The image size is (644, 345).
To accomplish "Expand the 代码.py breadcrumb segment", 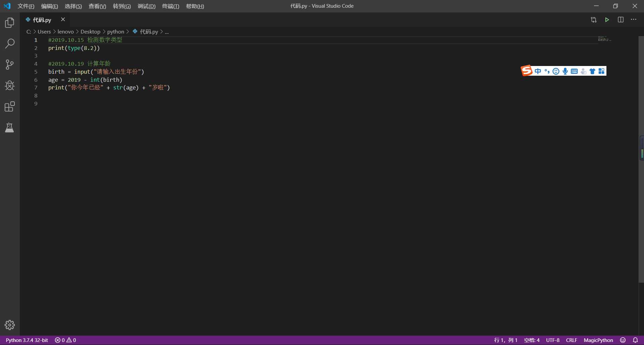I will click(145, 31).
